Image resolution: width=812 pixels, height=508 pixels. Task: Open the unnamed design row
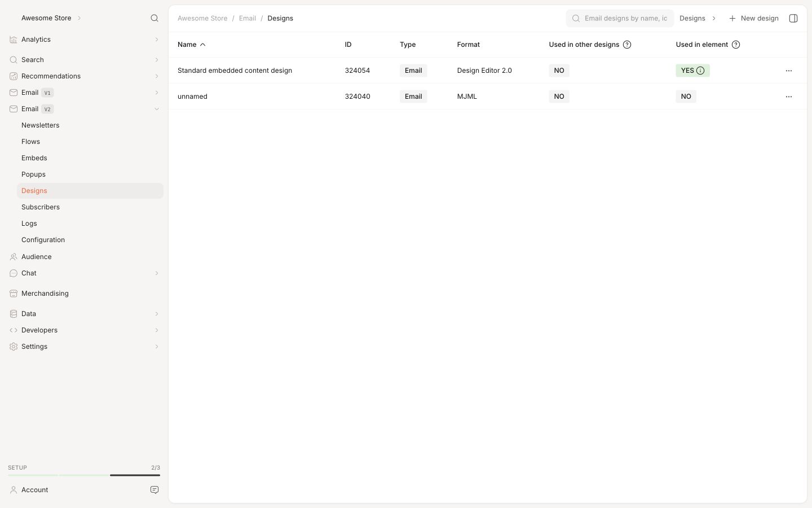[488, 97]
